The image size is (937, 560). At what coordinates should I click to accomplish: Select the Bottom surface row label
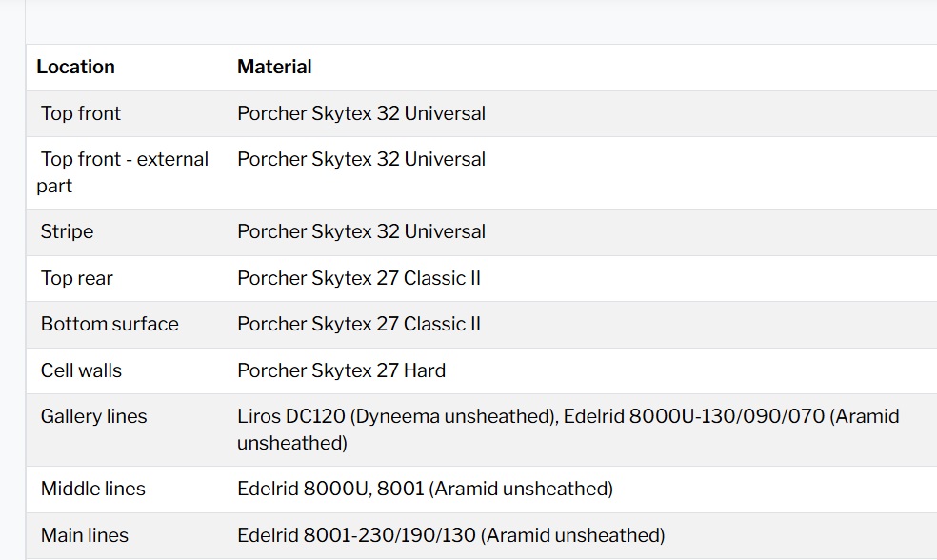[110, 324]
